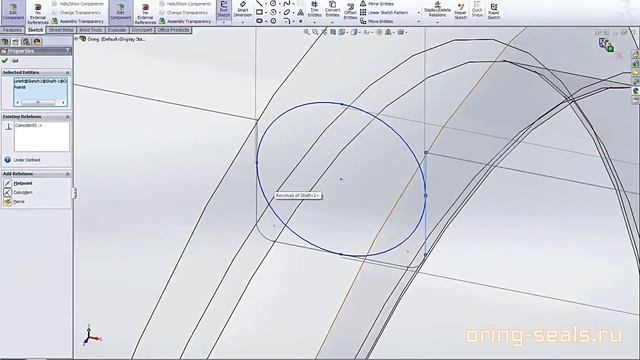Open the Linear Sketch Pattern dropdown arrow
Screen dimensions: 640x360
pos(418,13)
